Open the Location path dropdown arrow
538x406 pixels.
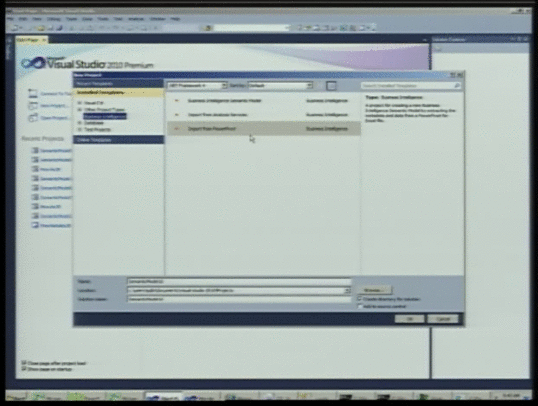348,291
